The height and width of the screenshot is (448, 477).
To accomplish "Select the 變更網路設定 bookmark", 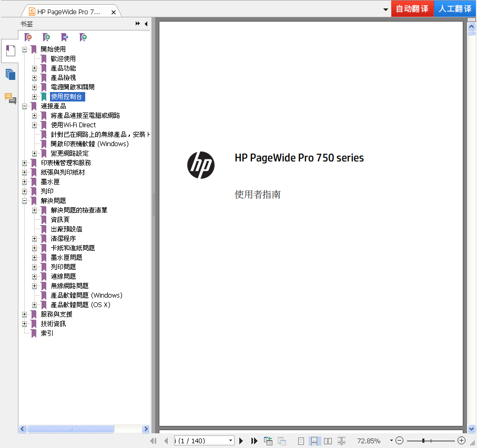I will [x=69, y=154].
